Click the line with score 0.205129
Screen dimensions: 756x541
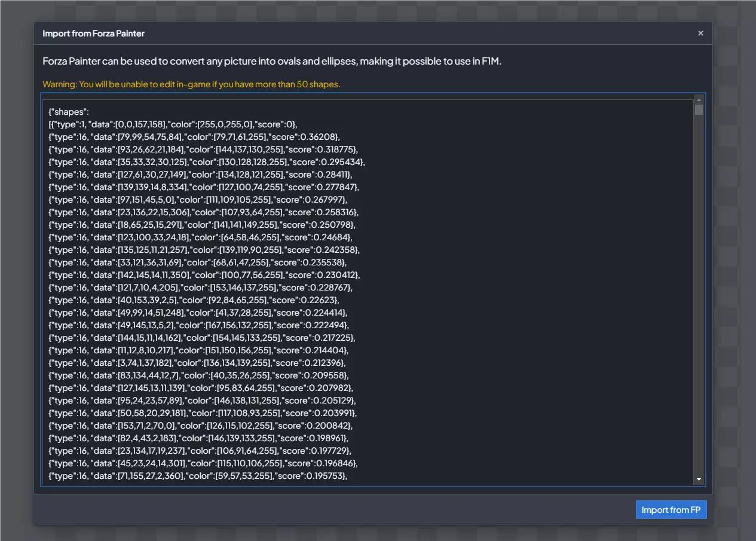pos(202,401)
